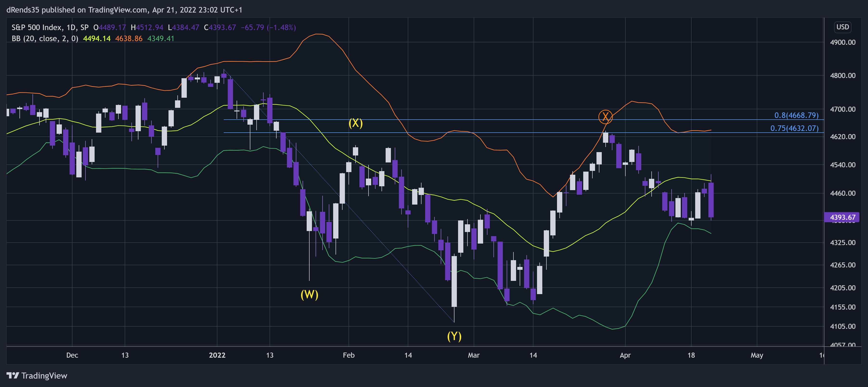The height and width of the screenshot is (387, 868).
Task: Click the 4460.00 price axis label
Action: coord(842,193)
